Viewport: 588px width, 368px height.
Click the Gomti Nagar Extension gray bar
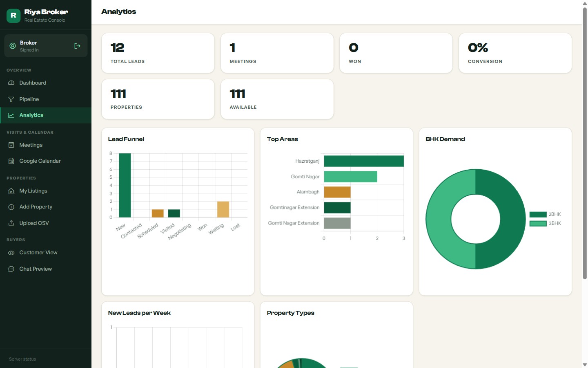click(x=337, y=223)
